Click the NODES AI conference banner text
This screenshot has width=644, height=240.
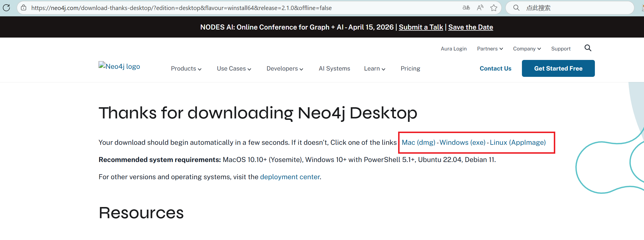[297, 27]
